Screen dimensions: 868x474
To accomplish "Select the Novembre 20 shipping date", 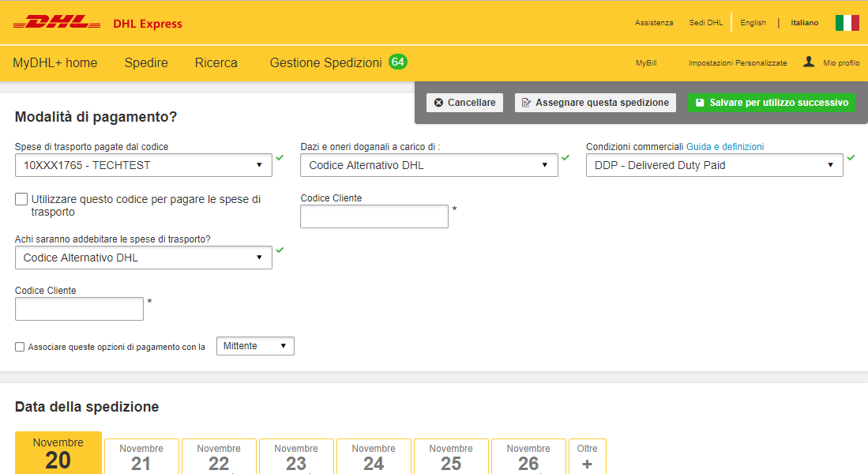I will pyautogui.click(x=58, y=453).
